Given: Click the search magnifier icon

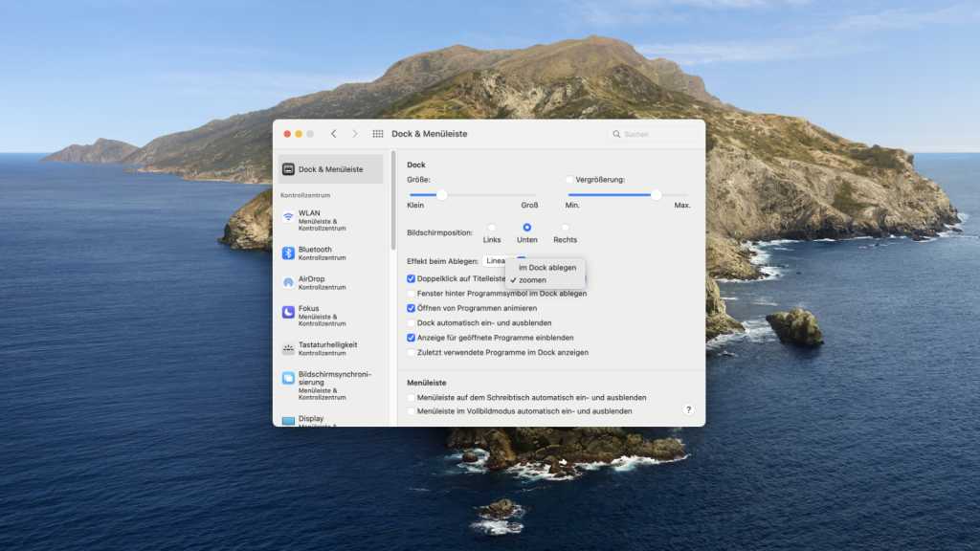Looking at the screenshot, I should pos(616,134).
